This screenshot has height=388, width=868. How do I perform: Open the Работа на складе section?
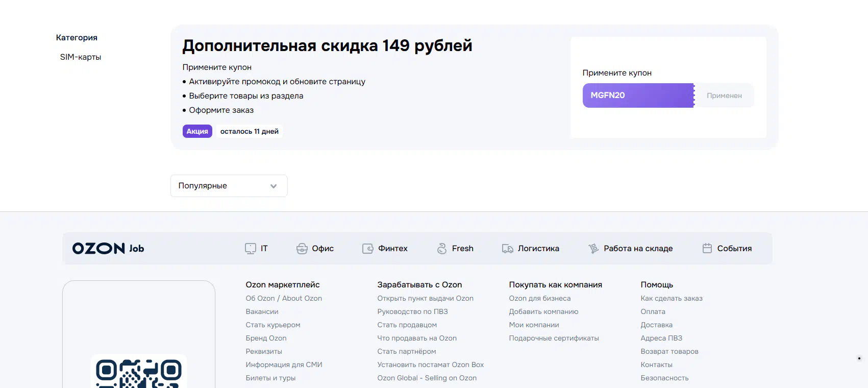click(631, 249)
